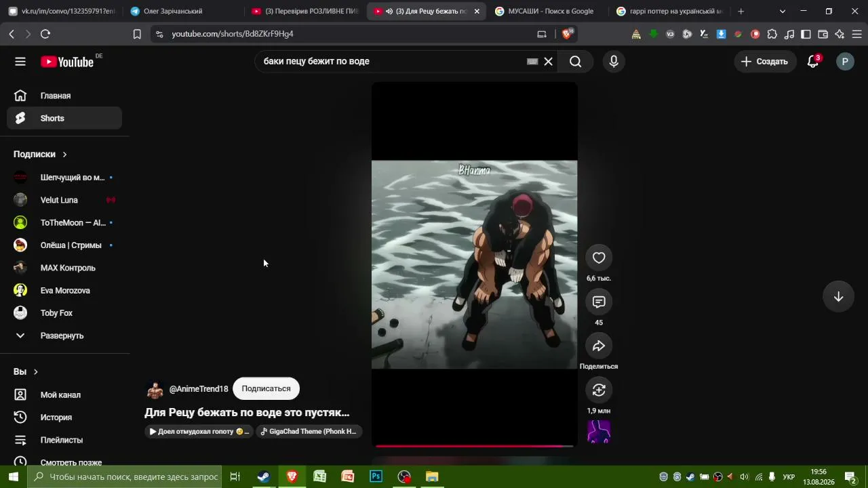Open the Brave Shields lion icon

coord(568,34)
